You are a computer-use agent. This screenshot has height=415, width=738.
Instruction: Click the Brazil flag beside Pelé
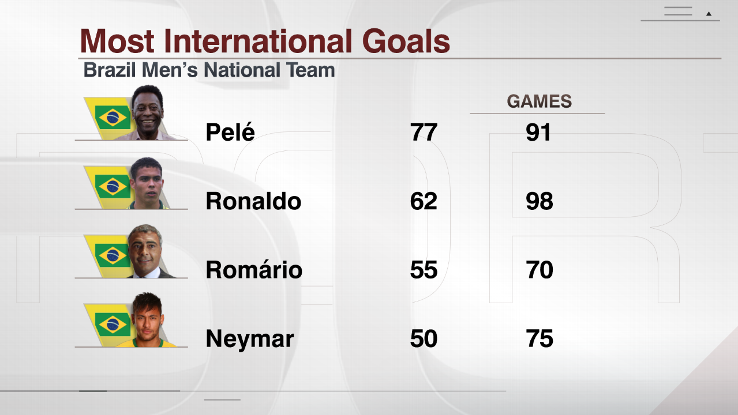112,117
